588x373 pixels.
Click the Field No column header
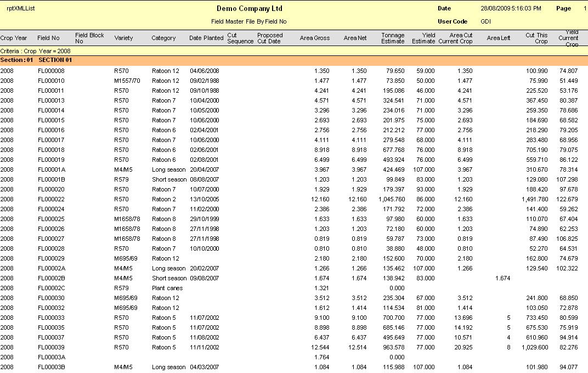48,38
